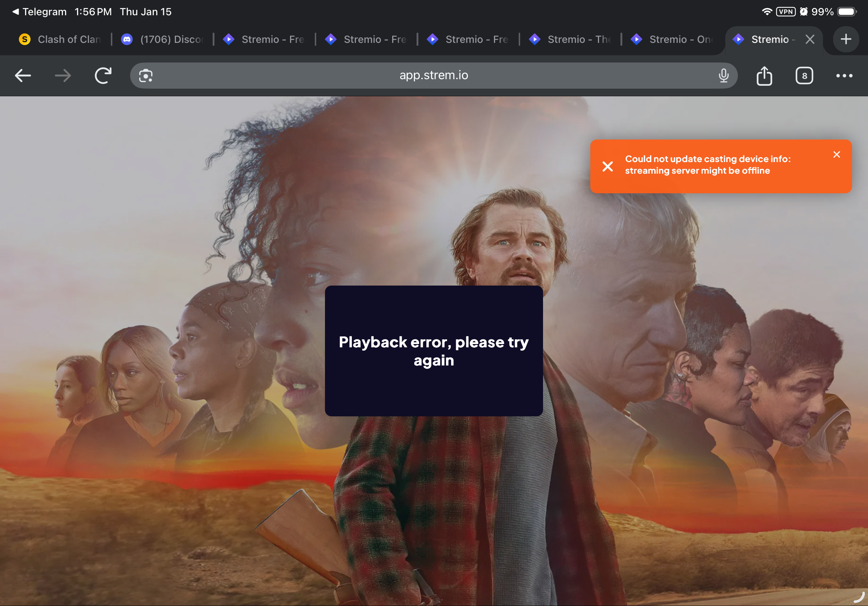Close the active Stremio tab

tap(810, 39)
